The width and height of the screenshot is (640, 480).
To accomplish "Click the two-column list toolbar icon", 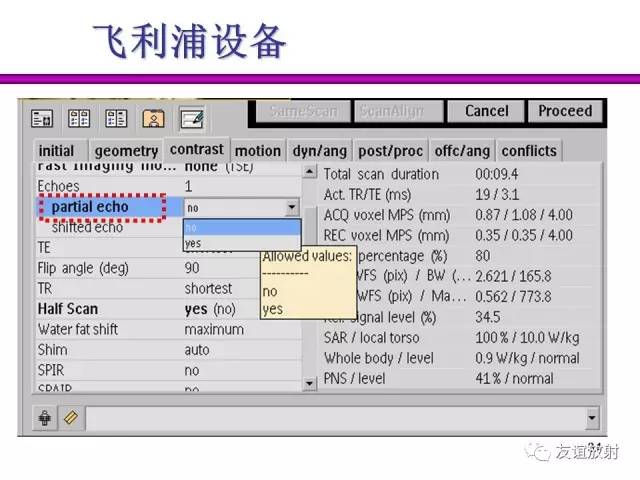I will coord(116,118).
